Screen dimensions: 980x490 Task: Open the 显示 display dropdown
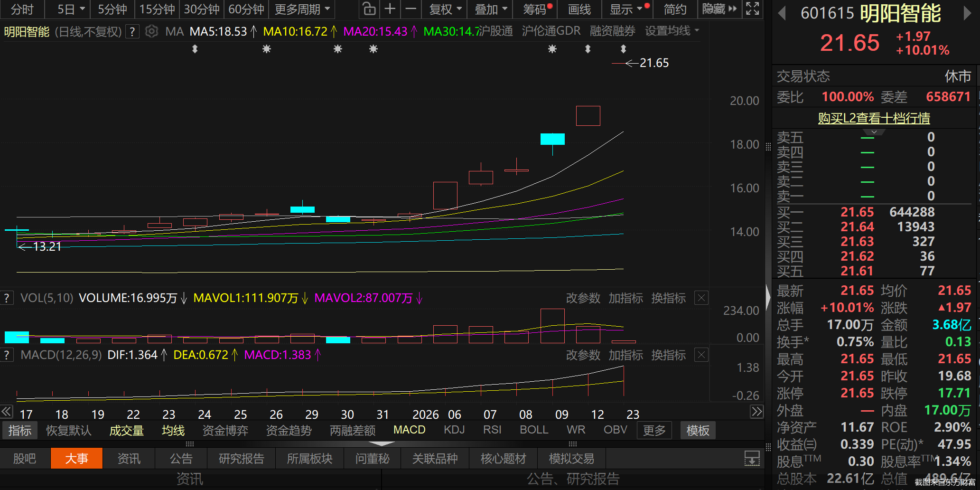[x=626, y=9]
